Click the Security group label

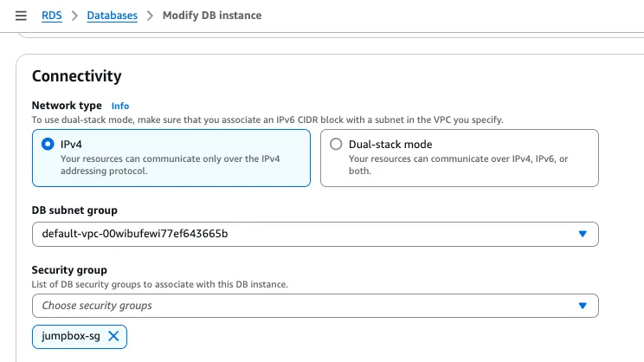(69, 270)
